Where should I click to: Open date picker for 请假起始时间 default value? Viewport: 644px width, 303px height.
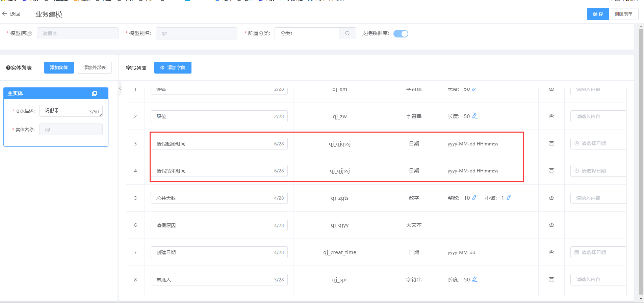coord(598,143)
